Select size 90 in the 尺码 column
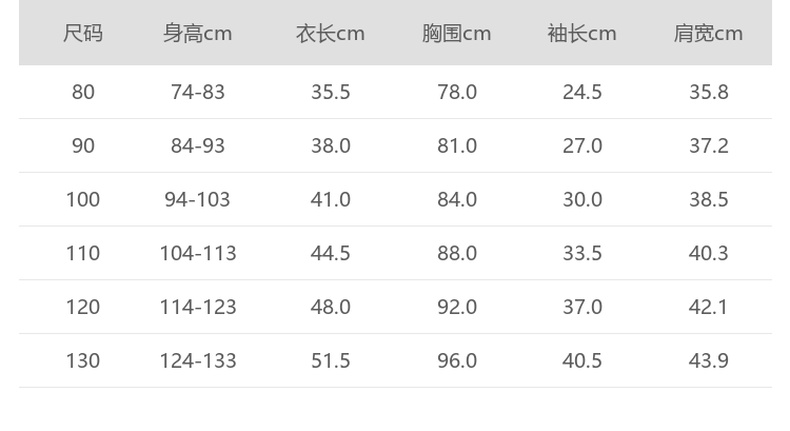The image size is (790, 431). 83,146
